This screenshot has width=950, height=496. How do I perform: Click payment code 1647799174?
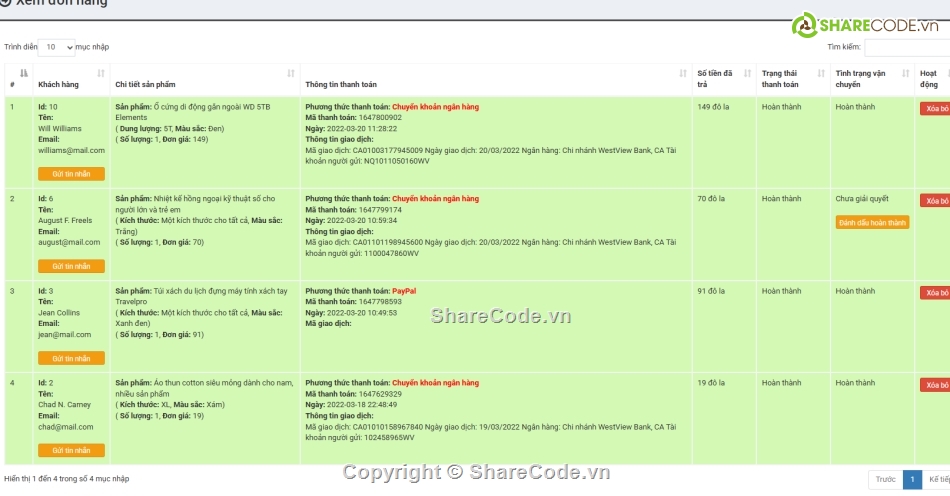(x=380, y=210)
